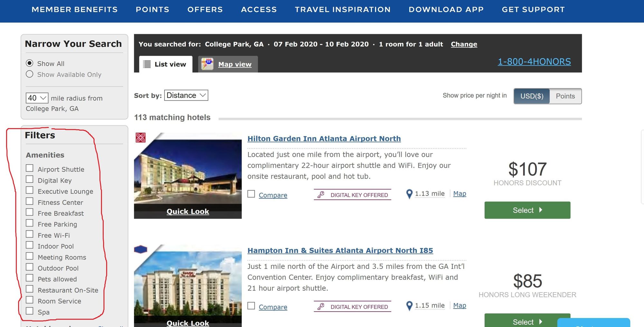The width and height of the screenshot is (644, 327).
Task: Expand the 40 mile radius dropdown
Action: 37,98
